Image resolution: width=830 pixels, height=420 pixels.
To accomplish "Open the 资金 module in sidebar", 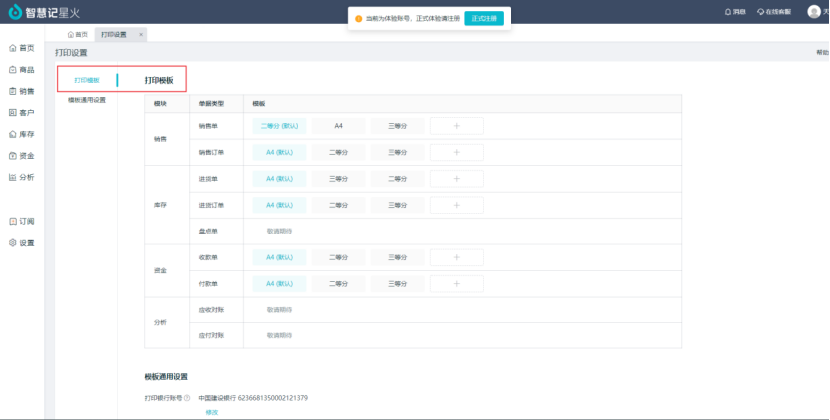I will pyautogui.click(x=22, y=156).
